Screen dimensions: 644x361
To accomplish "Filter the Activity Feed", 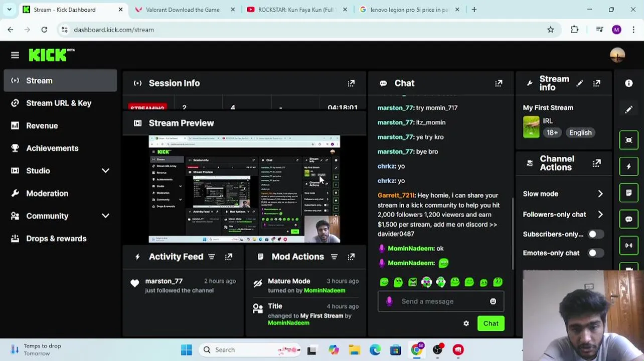I will point(212,257).
